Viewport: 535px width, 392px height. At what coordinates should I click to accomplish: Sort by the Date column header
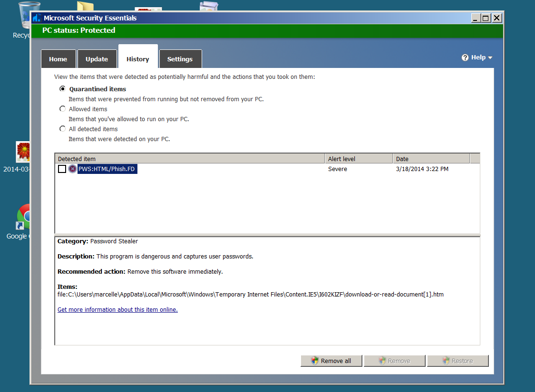click(x=431, y=159)
